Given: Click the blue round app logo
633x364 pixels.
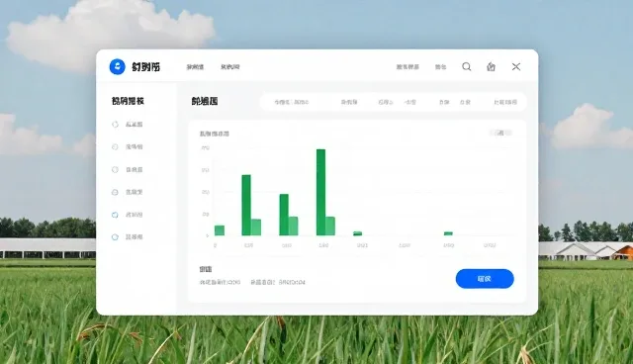Looking at the screenshot, I should tap(117, 66).
